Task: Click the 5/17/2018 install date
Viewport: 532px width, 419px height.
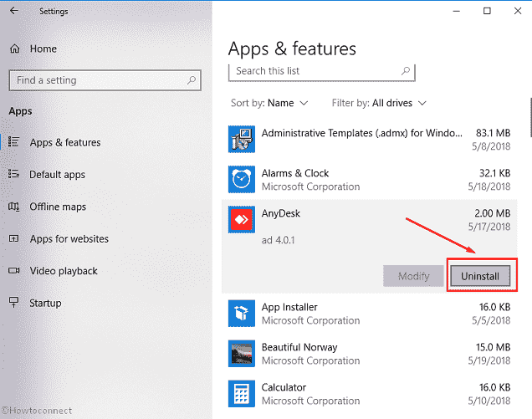Action: click(489, 227)
